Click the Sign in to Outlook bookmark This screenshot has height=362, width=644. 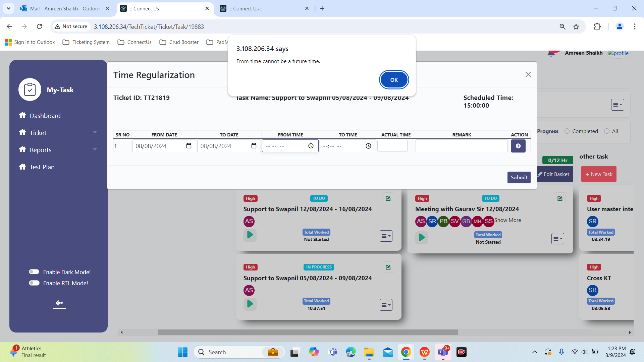[30, 42]
